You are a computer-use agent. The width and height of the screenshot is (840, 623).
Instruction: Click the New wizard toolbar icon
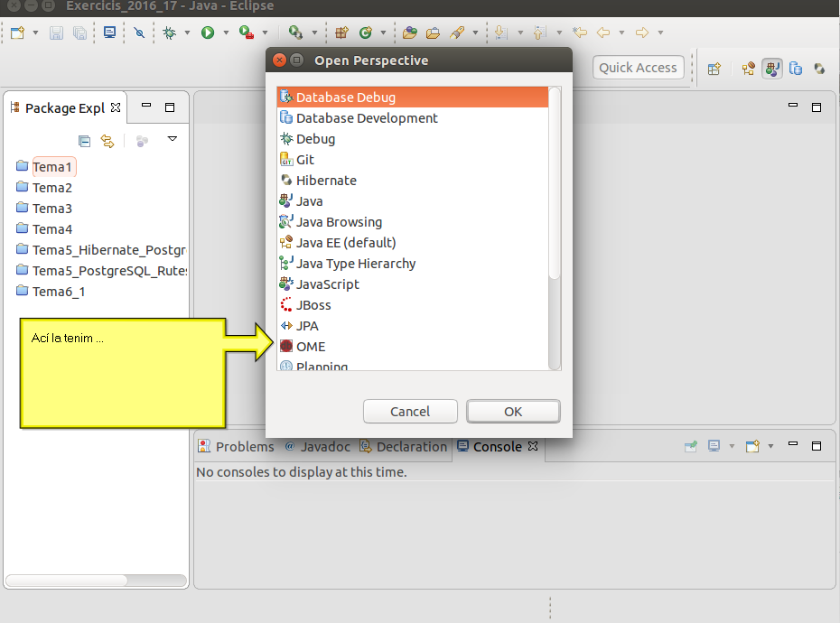[18, 33]
